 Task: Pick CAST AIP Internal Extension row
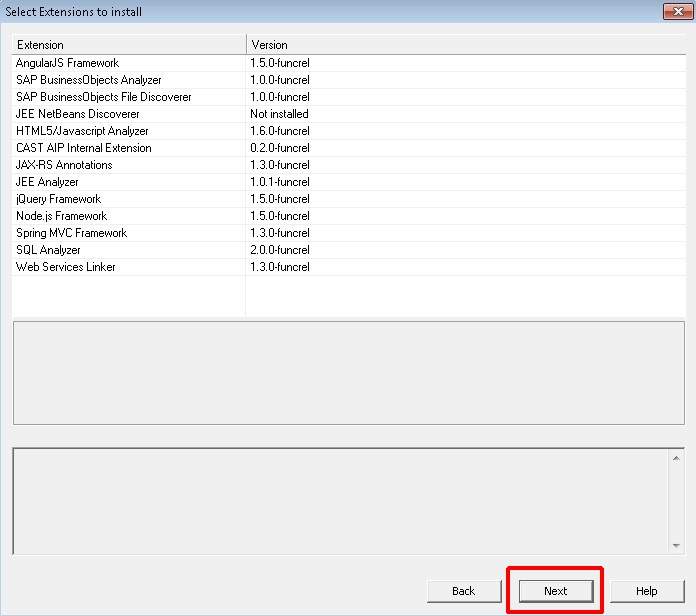(349, 148)
